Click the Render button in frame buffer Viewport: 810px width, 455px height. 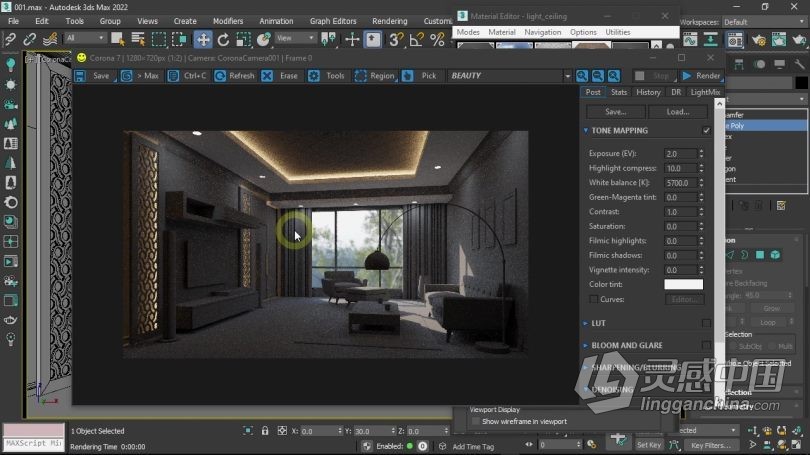pyautogui.click(x=701, y=76)
